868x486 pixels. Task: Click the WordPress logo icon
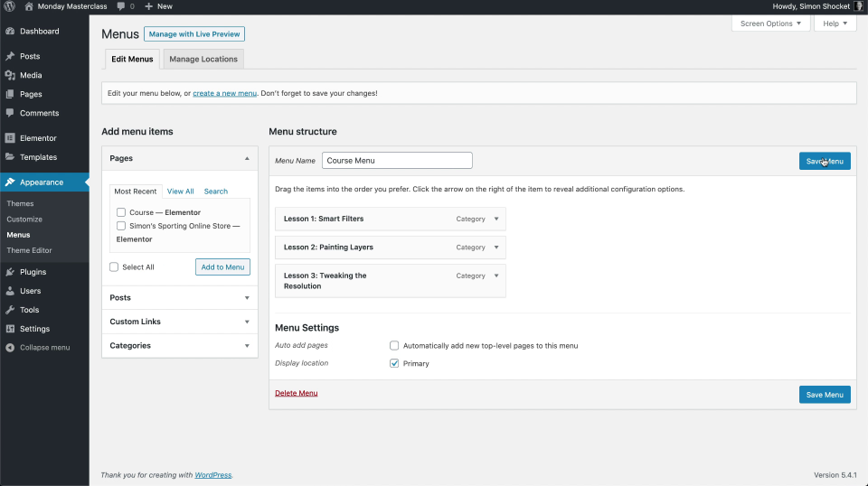point(9,6)
